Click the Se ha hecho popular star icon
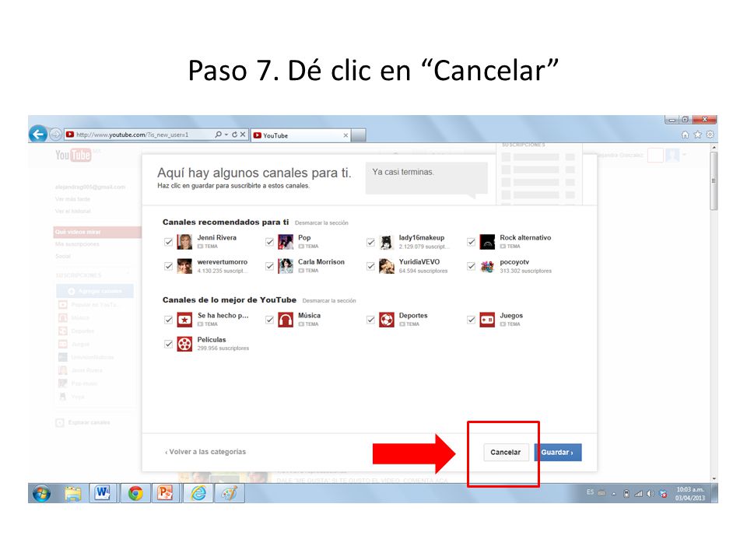 coord(184,320)
